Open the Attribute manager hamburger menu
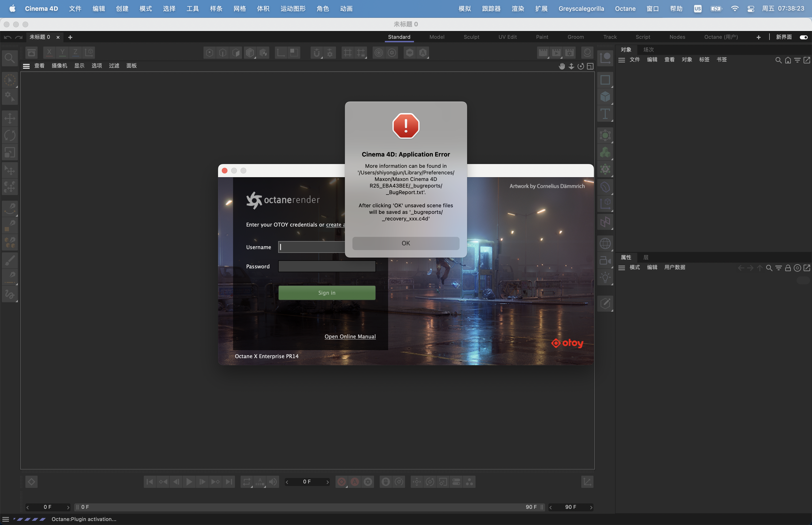This screenshot has height=525, width=812. click(x=621, y=268)
